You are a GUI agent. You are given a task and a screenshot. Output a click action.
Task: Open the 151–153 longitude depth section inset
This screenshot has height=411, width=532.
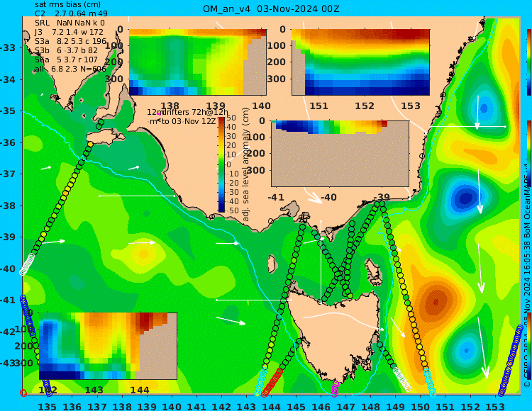pyautogui.click(x=360, y=62)
